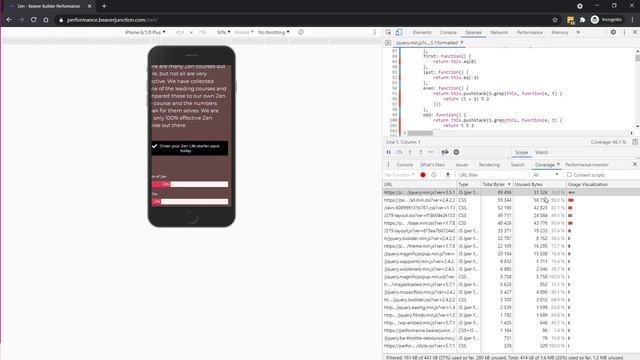This screenshot has width=640, height=360.
Task: Sort by Type column header
Action: click(x=469, y=184)
